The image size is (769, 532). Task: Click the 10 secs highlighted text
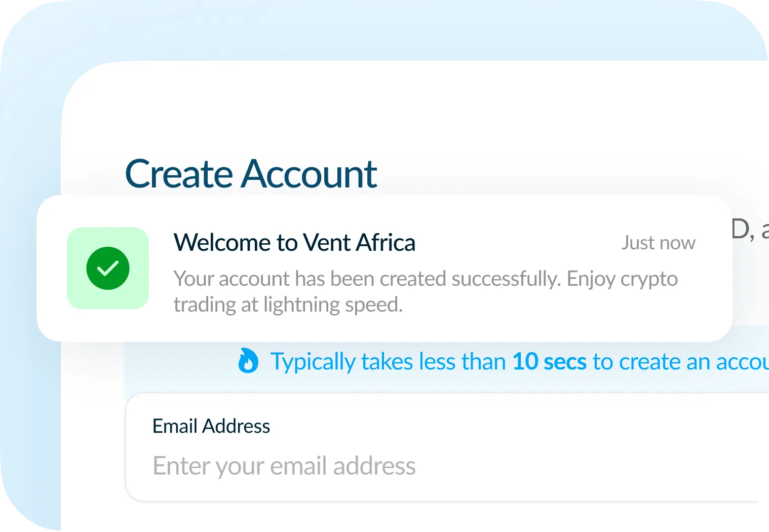(549, 361)
